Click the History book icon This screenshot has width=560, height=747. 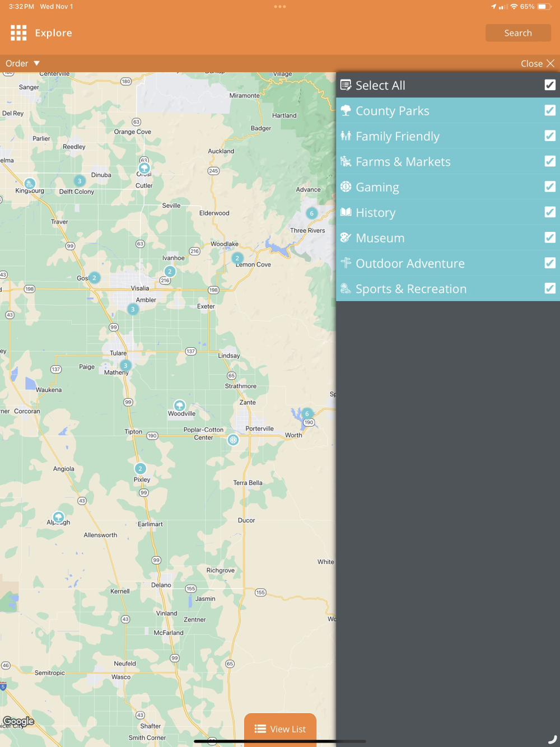pos(346,212)
